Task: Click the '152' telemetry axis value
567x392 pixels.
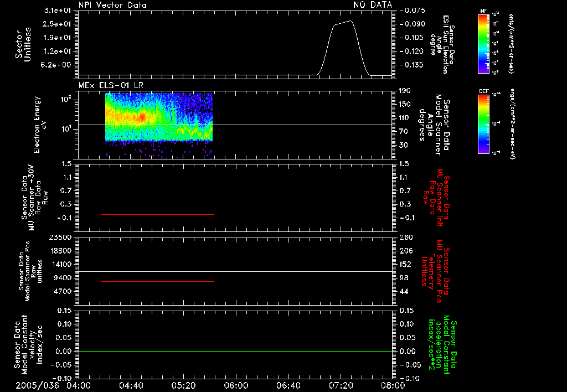Action: click(406, 264)
